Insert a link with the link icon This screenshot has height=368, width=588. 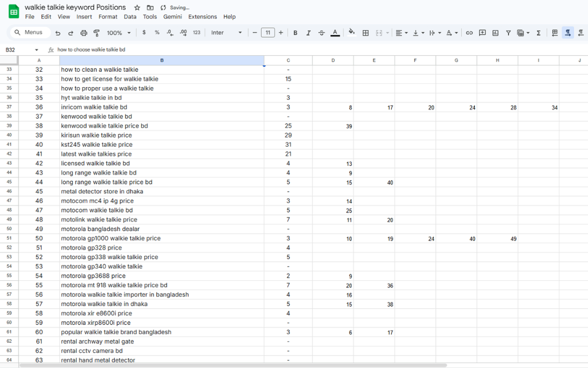click(469, 33)
